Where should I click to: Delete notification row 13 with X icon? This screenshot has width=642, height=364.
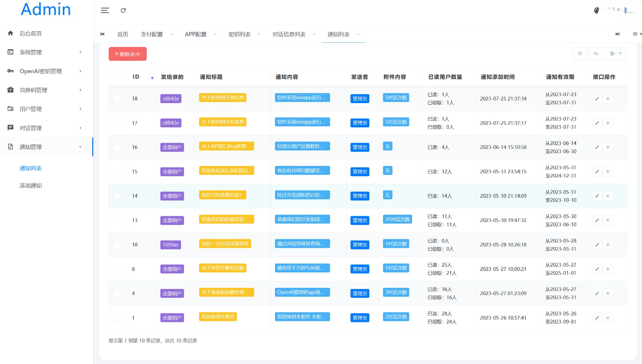(608, 220)
